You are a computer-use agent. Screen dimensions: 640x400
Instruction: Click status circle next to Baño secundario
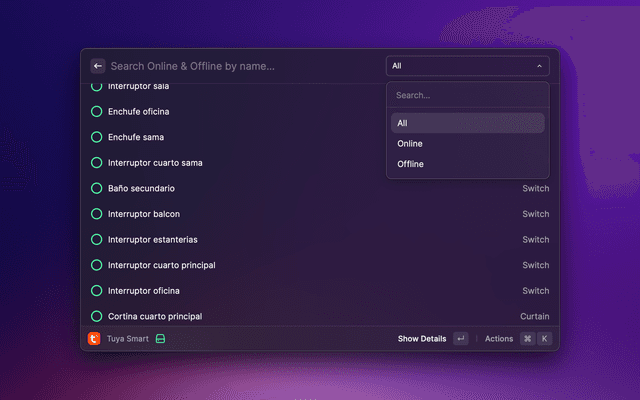pos(97,188)
